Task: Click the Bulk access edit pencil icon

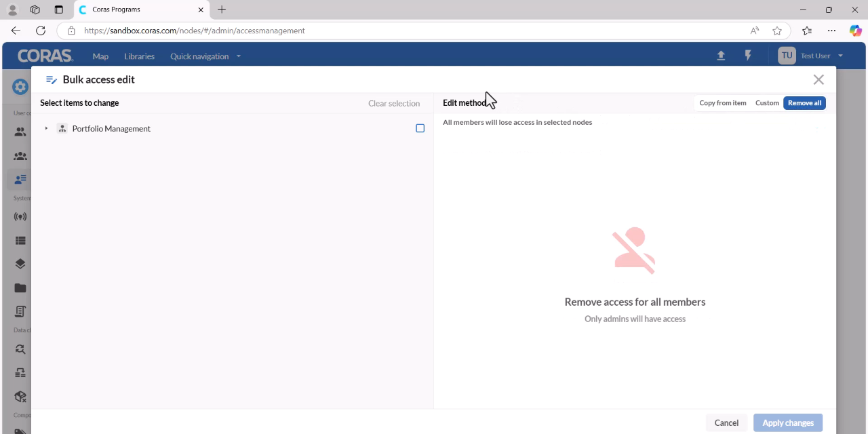Action: pyautogui.click(x=51, y=79)
